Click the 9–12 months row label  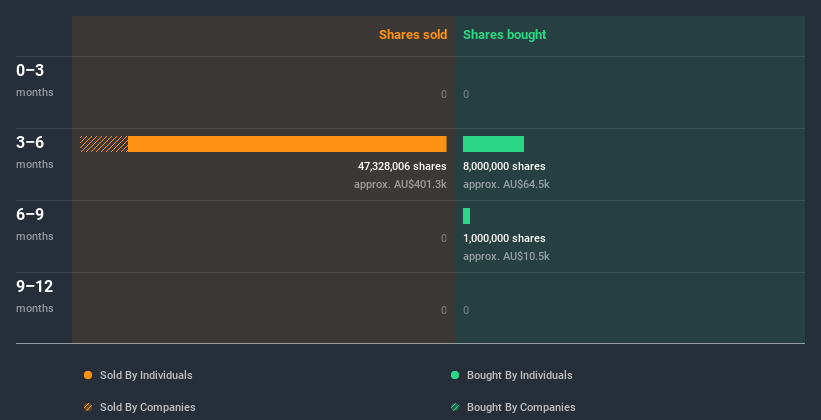pyautogui.click(x=35, y=296)
